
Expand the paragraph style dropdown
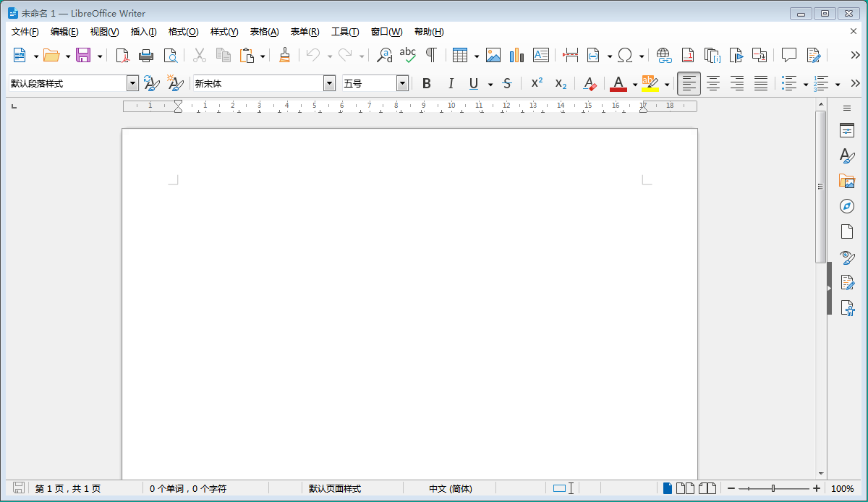(132, 84)
